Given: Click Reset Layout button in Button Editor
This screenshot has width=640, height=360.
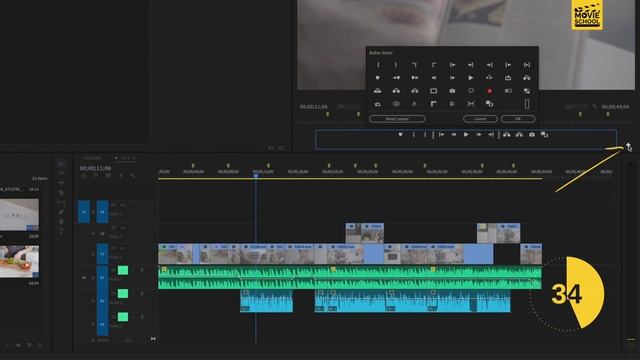Looking at the screenshot, I should 397,119.
